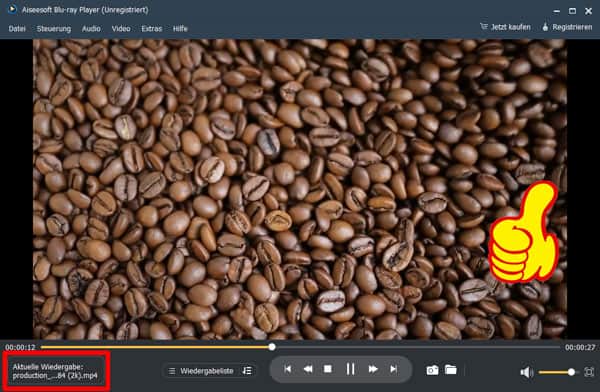Viewport: 600px width, 392px height.
Task: Click Registrieren link
Action: point(572,27)
